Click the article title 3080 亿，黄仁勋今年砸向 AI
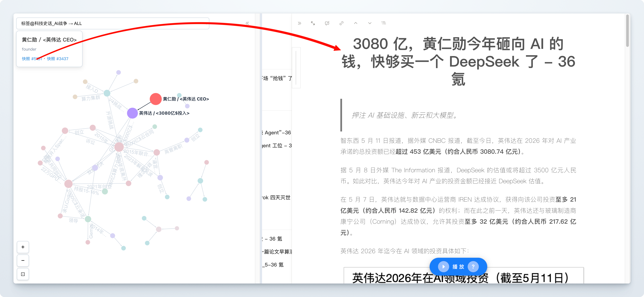Image resolution: width=644 pixels, height=297 pixels. coord(458,62)
